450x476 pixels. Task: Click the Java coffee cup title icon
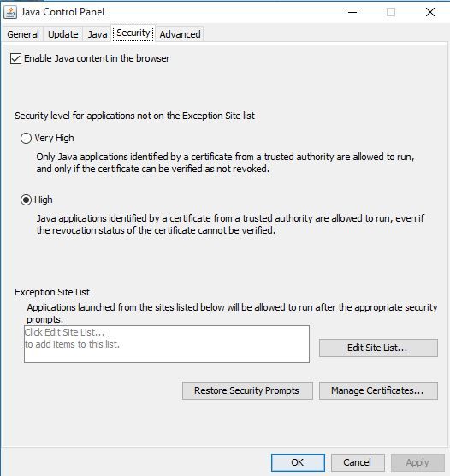click(10, 13)
